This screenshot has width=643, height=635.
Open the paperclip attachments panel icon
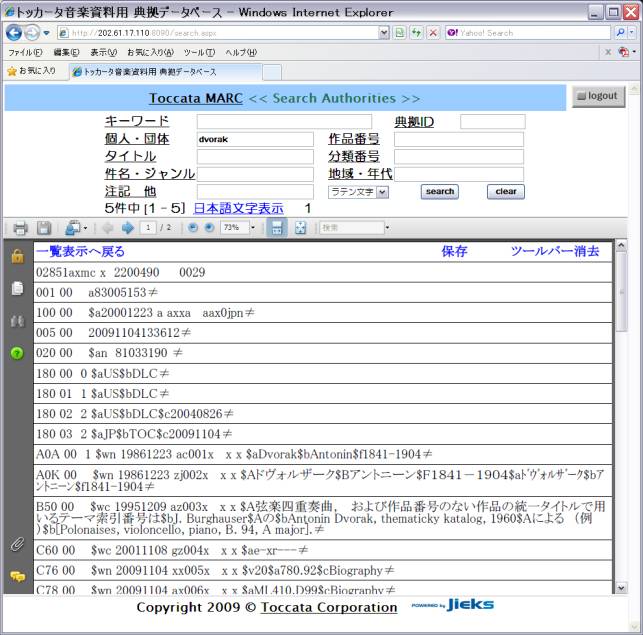point(17,544)
